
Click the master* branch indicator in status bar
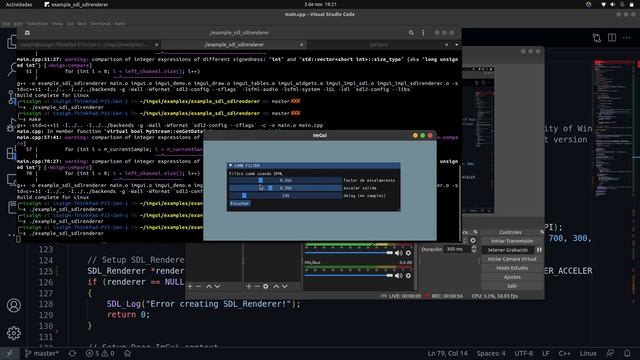pyautogui.click(x=42, y=353)
